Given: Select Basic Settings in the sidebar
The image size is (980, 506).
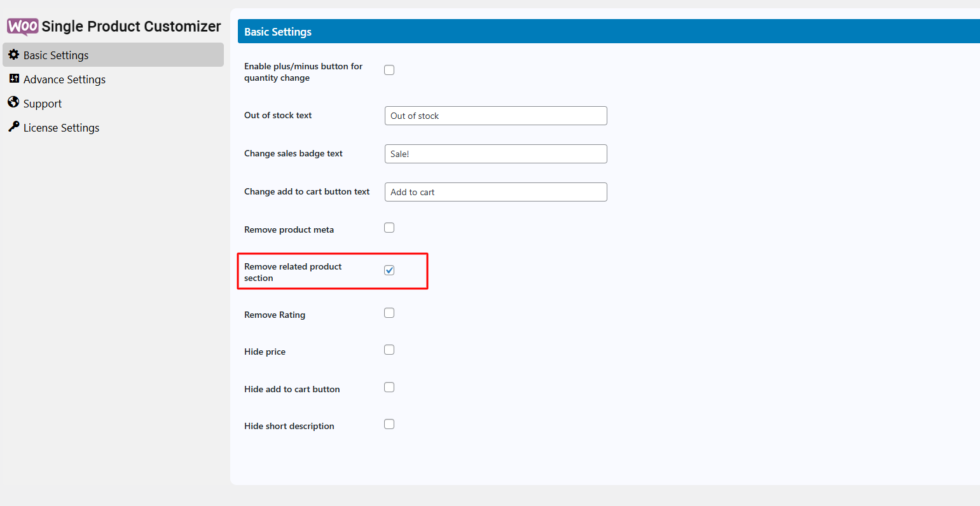Looking at the screenshot, I should tap(56, 55).
